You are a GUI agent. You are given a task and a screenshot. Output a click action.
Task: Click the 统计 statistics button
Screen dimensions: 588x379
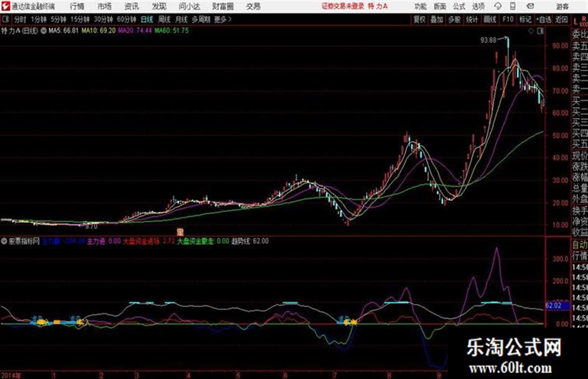pyautogui.click(x=472, y=19)
